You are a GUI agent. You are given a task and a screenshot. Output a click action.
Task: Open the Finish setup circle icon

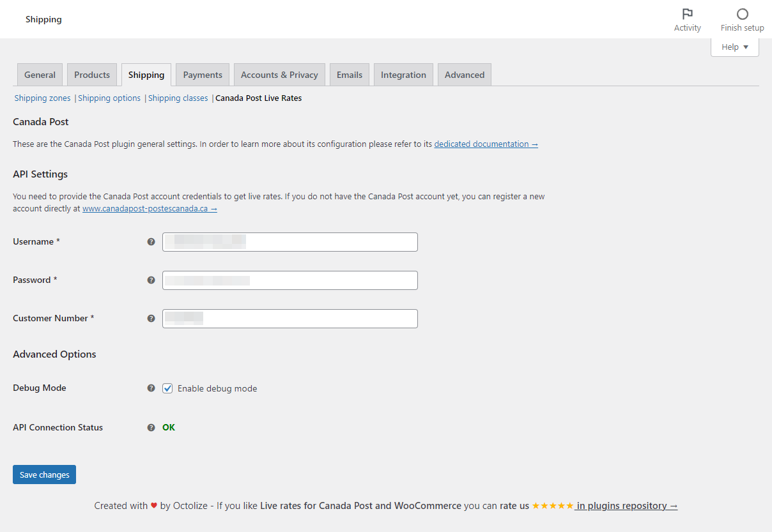pyautogui.click(x=742, y=14)
